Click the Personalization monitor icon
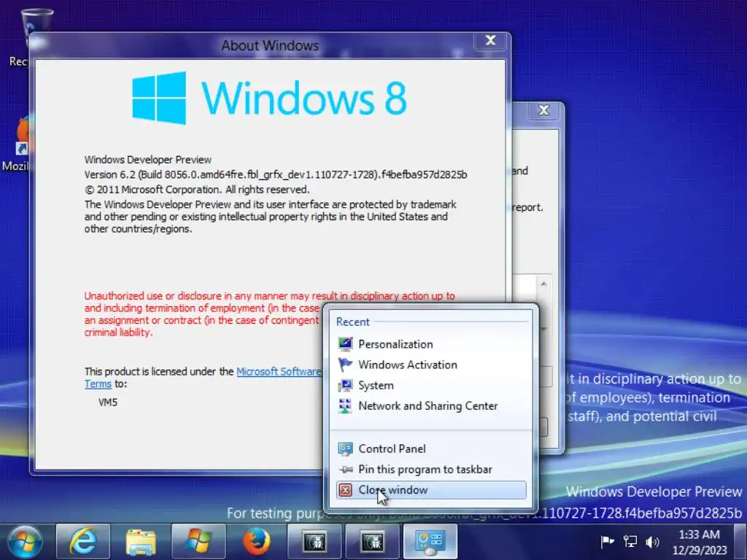Image resolution: width=747 pixels, height=560 pixels. coord(345,344)
